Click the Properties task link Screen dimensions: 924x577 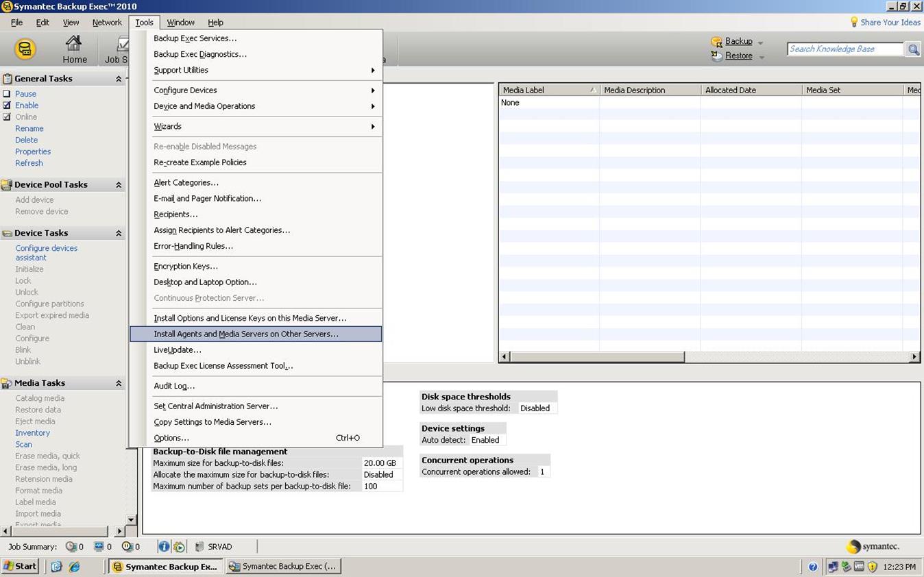click(33, 152)
